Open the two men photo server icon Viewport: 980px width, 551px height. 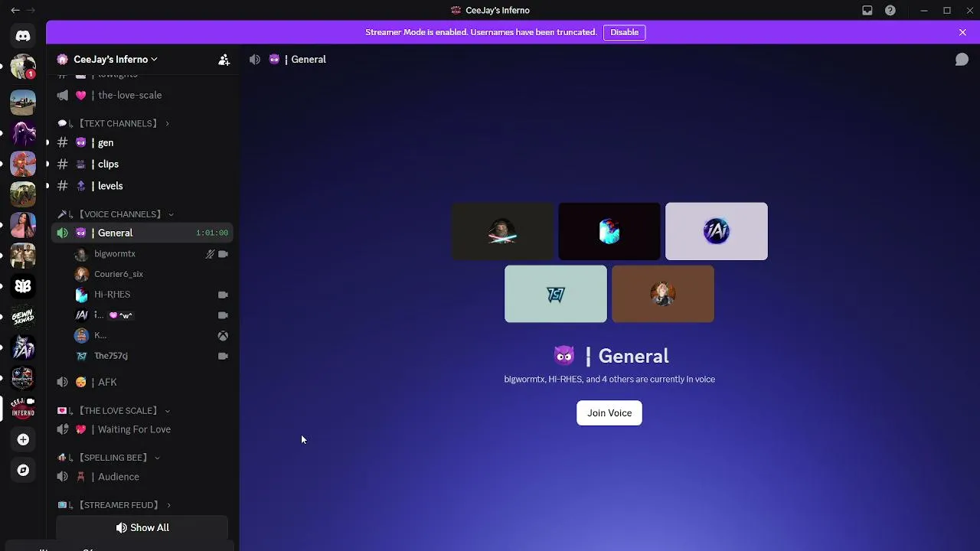pyautogui.click(x=23, y=256)
